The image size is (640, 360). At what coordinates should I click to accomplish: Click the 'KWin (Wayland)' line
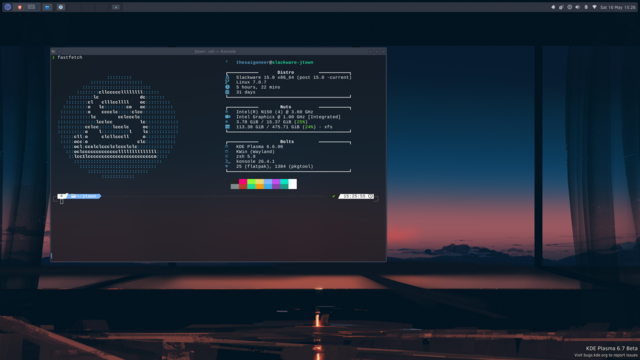point(255,151)
